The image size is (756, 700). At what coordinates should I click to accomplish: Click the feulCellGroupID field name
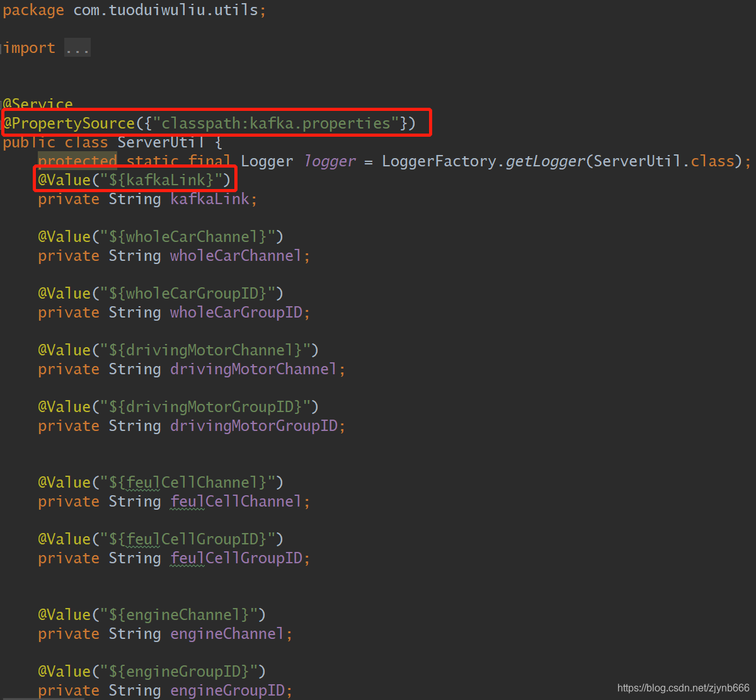click(x=236, y=558)
